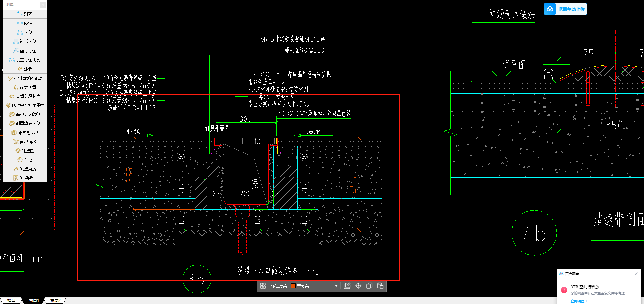The width and height of the screenshot is (644, 304).
Task: Click the 墨绿色土工网一层 annotation text
Action: 267,82
